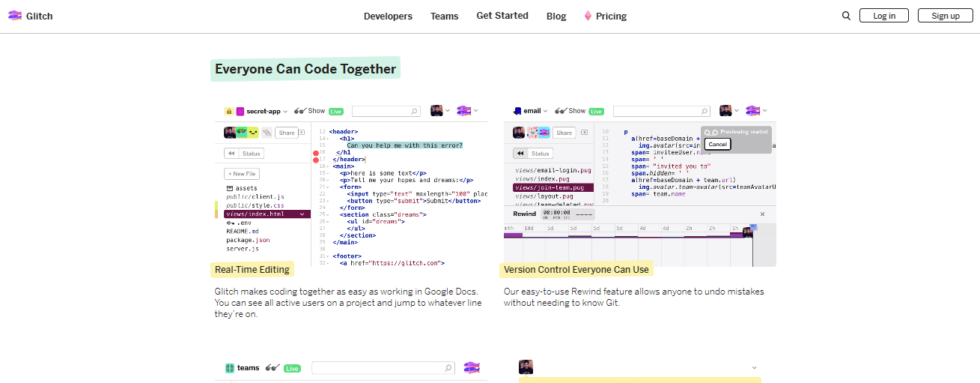Click search field in email editor
Viewport: 980px width, 383px height.
point(662,111)
